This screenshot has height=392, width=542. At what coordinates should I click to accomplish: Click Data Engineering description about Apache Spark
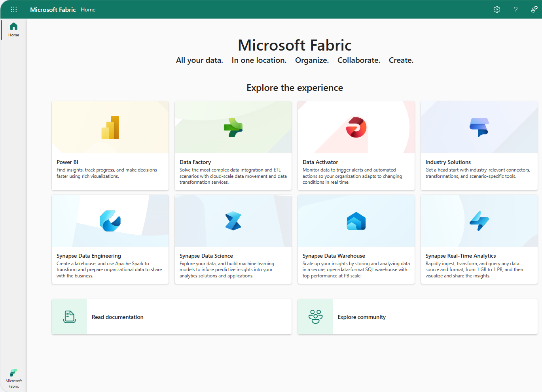(109, 270)
